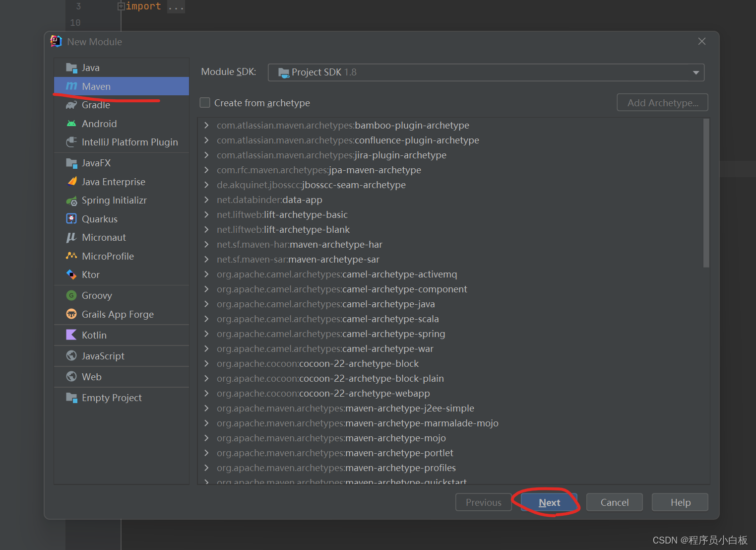Screen dimensions: 756x550
Task: Click the Kotlin logo icon
Action: click(71, 335)
